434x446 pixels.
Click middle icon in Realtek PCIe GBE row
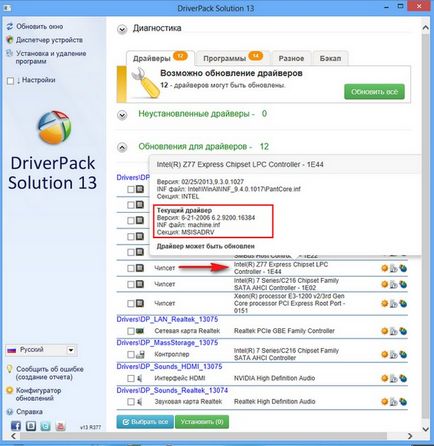tap(394, 331)
